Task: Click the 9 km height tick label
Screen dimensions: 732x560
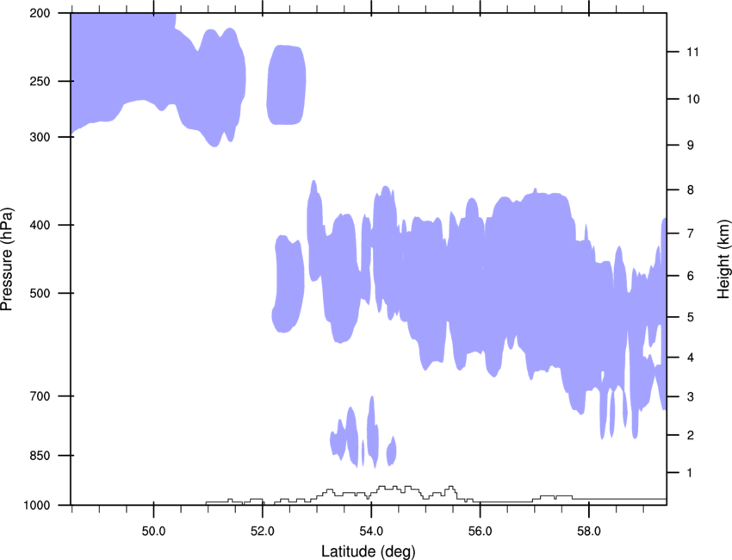Action: click(x=691, y=146)
